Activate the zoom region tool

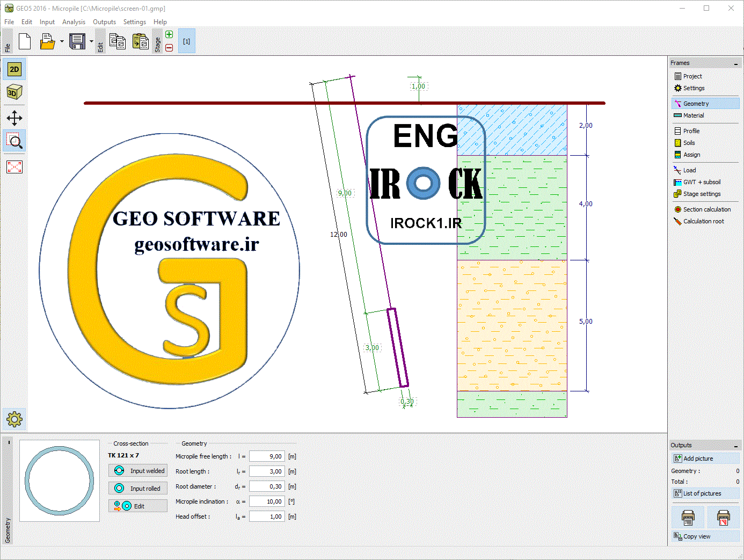click(x=14, y=141)
